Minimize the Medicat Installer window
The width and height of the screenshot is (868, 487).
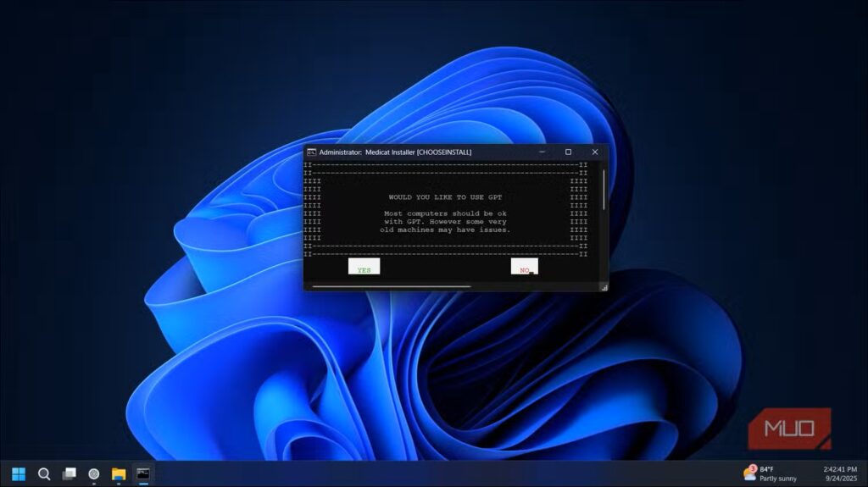click(x=541, y=152)
